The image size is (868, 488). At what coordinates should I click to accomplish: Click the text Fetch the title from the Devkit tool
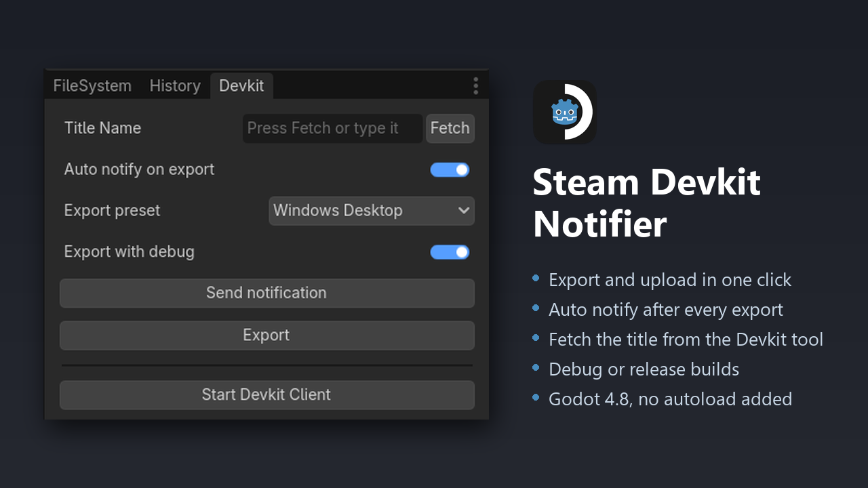[x=686, y=340]
